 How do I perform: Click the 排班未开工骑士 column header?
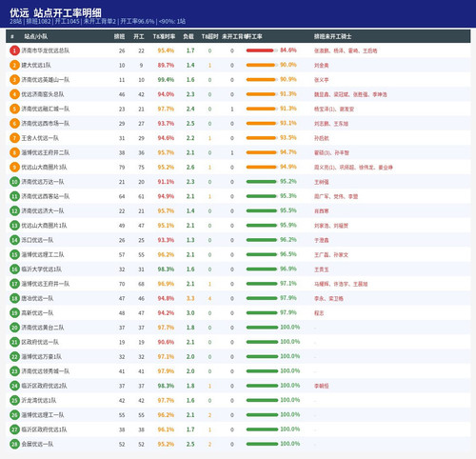333,36
